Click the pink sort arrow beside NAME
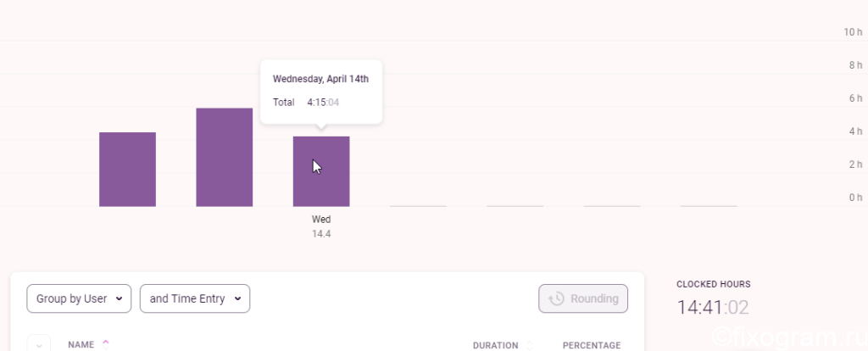Viewport: 868px width, 351px height. point(106,342)
